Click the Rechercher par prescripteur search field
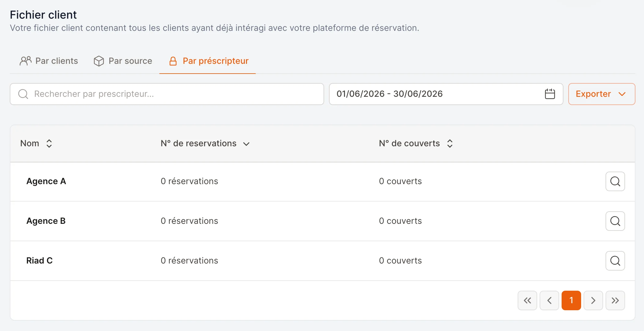Image resolution: width=644 pixels, height=331 pixels. pyautogui.click(x=167, y=94)
